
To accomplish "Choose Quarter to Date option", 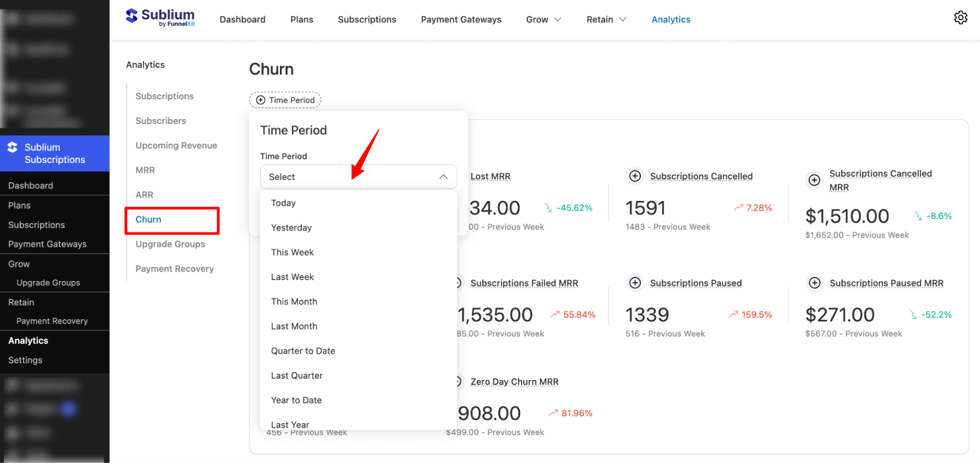I will (303, 351).
